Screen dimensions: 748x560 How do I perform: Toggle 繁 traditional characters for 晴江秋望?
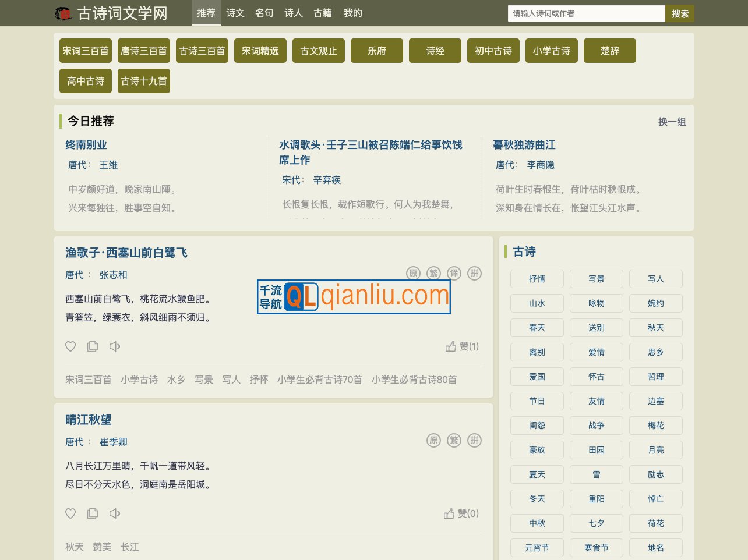click(454, 441)
